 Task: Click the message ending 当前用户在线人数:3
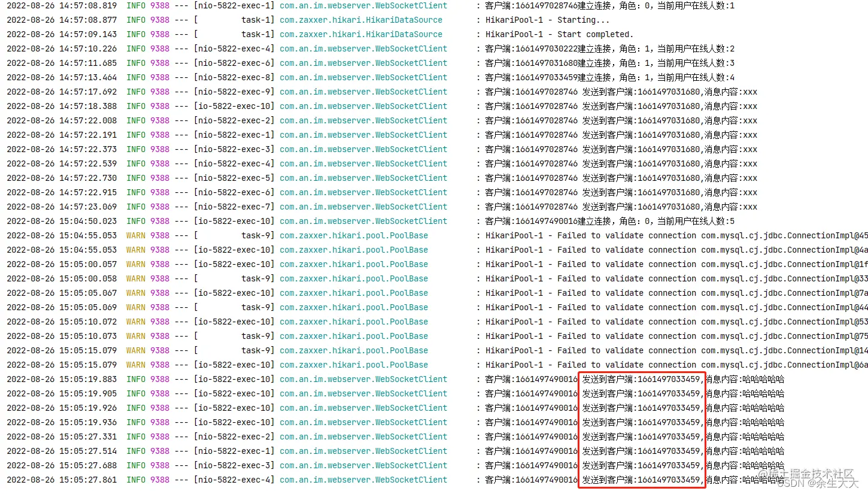click(610, 63)
